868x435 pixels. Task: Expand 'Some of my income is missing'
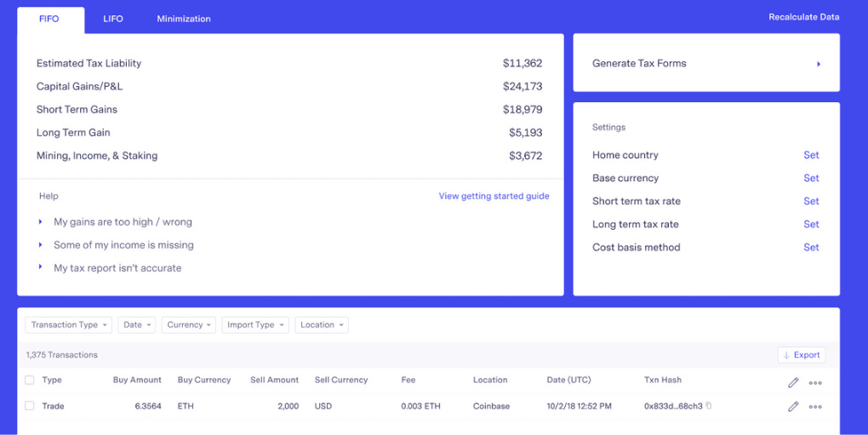pyautogui.click(x=117, y=244)
